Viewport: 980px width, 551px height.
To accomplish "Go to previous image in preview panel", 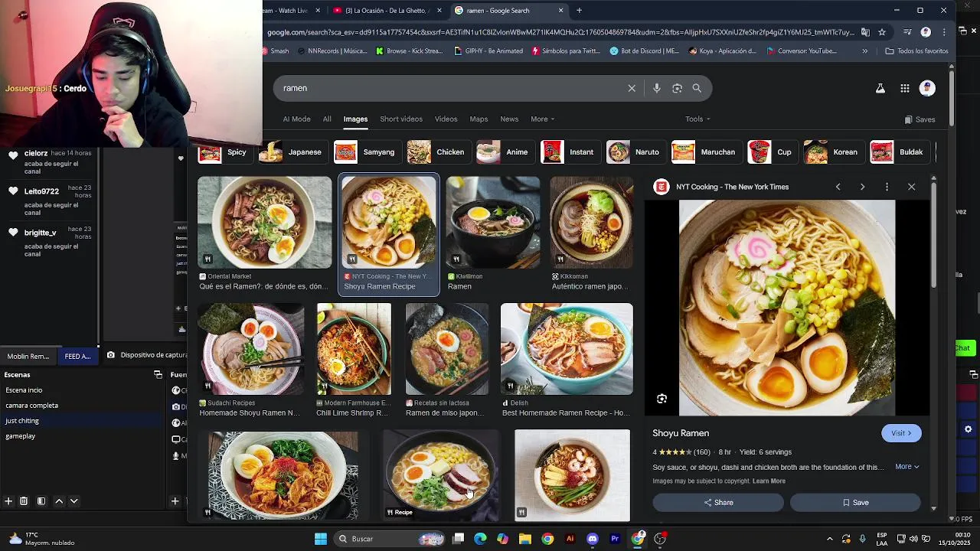I will (x=838, y=187).
